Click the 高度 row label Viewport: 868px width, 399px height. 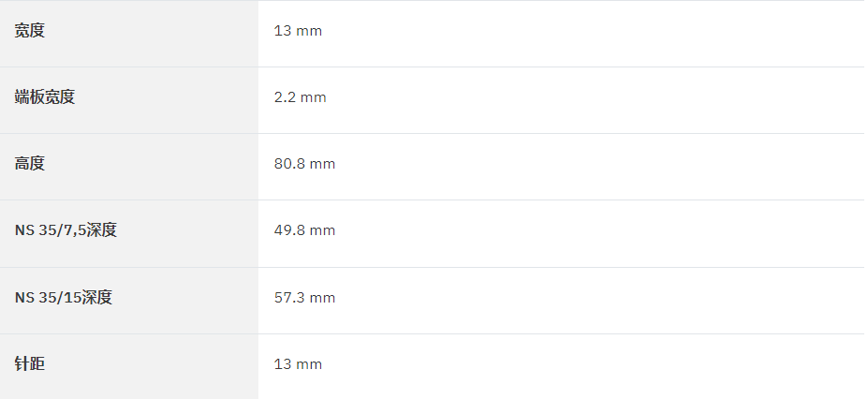[x=29, y=163]
